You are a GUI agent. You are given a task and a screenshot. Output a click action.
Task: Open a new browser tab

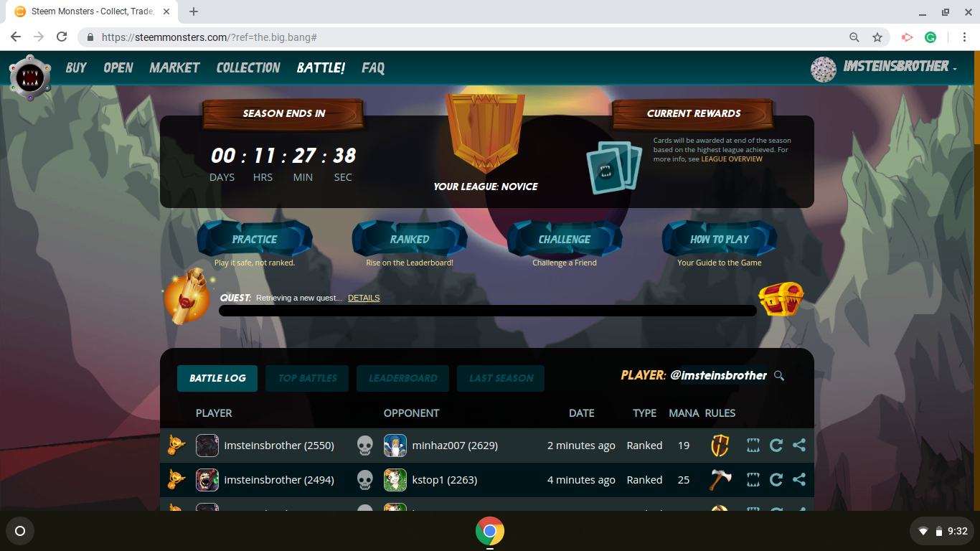(194, 11)
